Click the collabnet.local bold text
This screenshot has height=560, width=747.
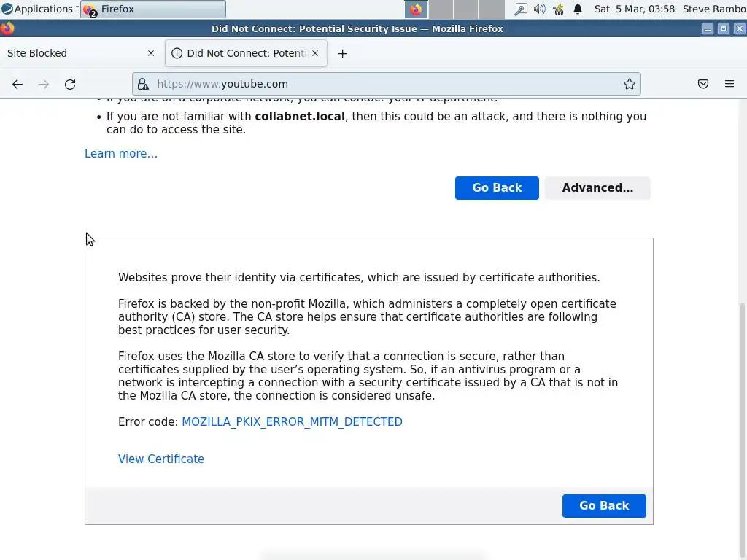300,116
